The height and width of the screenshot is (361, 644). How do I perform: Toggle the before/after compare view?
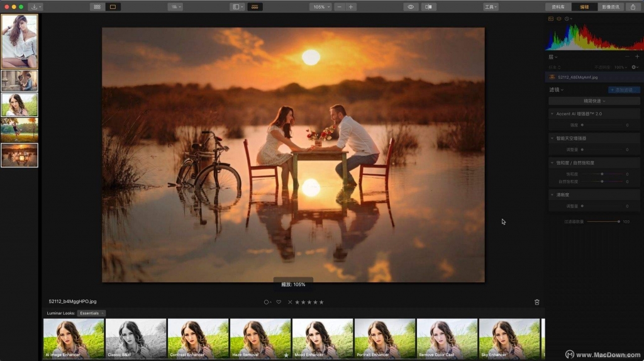(x=428, y=7)
